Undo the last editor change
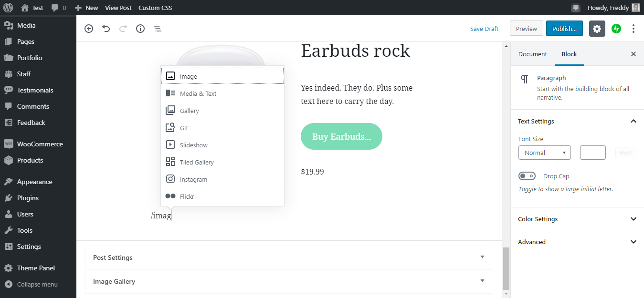This screenshot has width=644, height=298. point(106,29)
